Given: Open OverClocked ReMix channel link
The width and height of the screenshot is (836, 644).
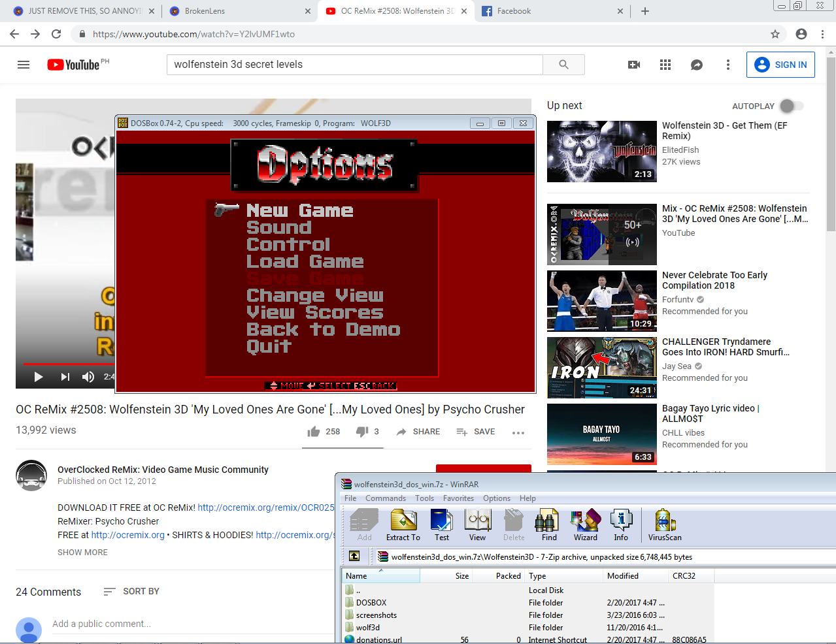Looking at the screenshot, I should [163, 470].
